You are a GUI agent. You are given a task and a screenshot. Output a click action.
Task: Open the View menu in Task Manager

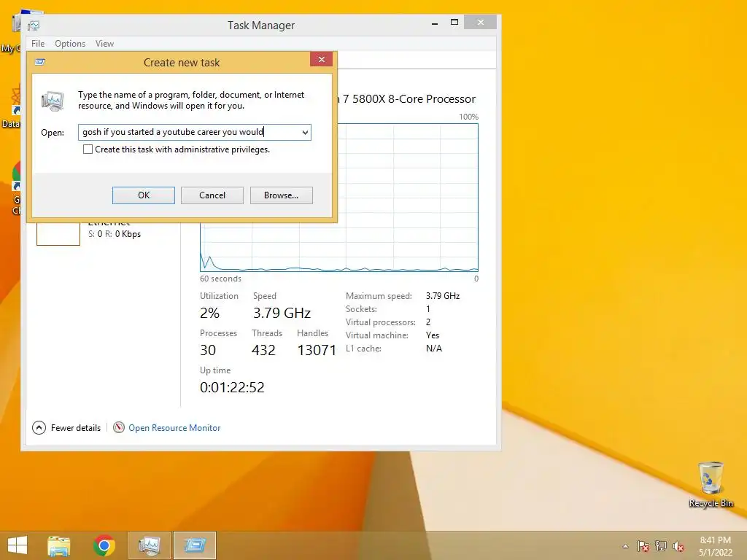pyautogui.click(x=104, y=43)
